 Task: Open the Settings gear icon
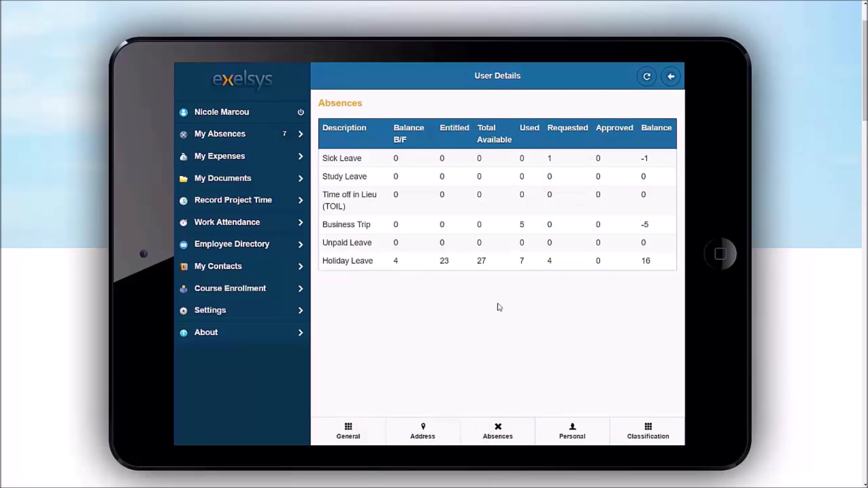184,310
